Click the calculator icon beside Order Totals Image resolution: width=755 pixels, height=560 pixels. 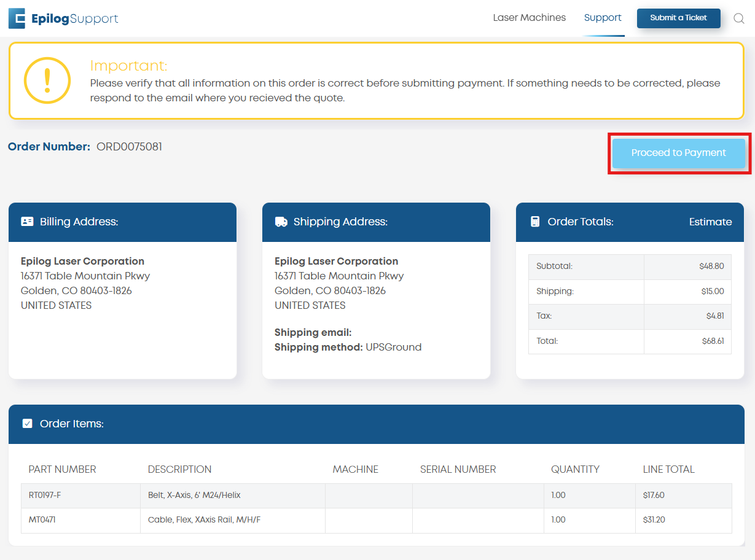pos(534,222)
